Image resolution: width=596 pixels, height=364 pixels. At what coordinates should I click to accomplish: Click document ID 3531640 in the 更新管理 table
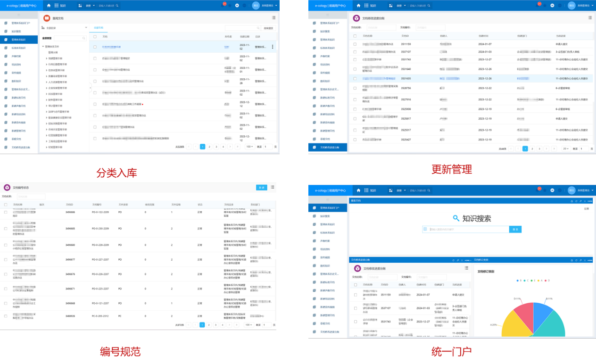pyautogui.click(x=406, y=69)
